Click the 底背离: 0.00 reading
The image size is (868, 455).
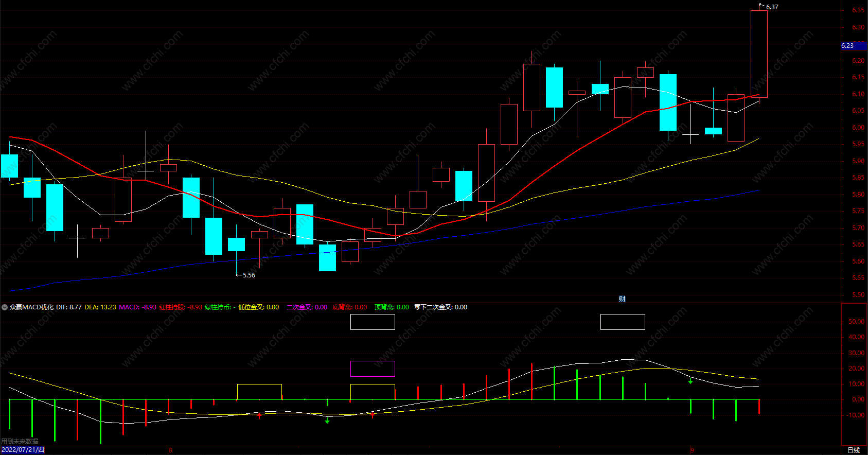(x=350, y=307)
